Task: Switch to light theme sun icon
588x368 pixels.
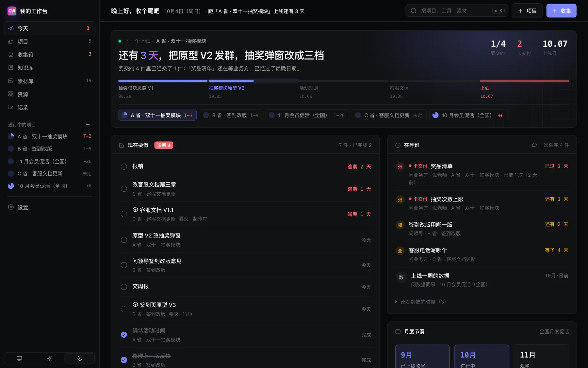Action: (50, 359)
